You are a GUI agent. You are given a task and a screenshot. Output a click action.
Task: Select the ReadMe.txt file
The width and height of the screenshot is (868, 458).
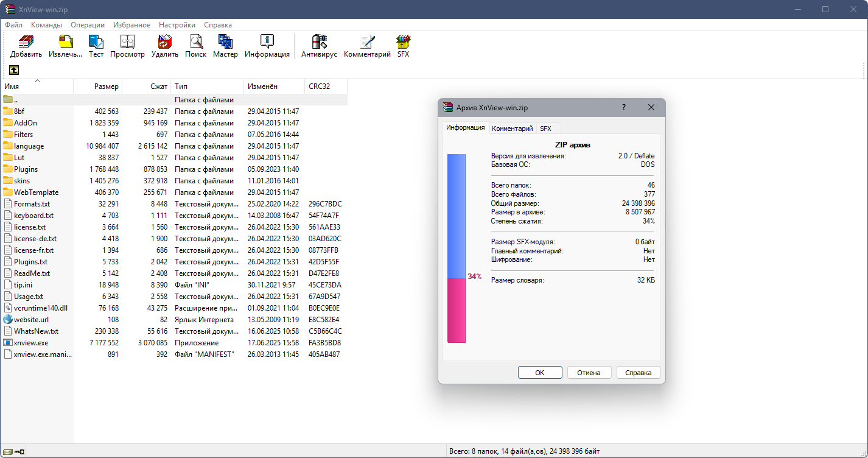[x=174, y=273]
